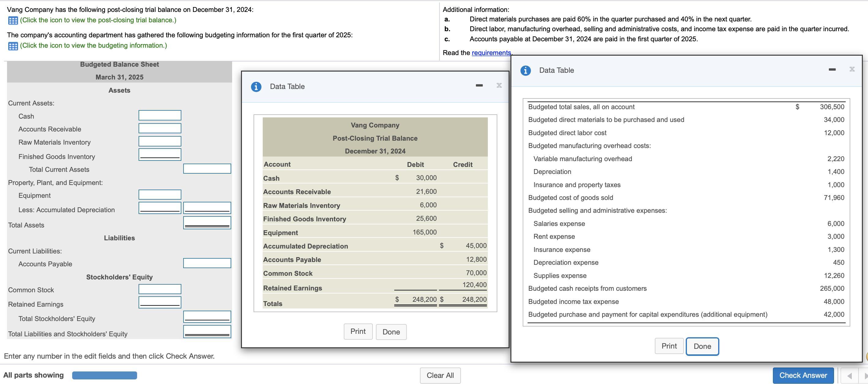This screenshot has width=868, height=384.
Task: Click Done in the budgeting information dialog
Action: click(702, 346)
